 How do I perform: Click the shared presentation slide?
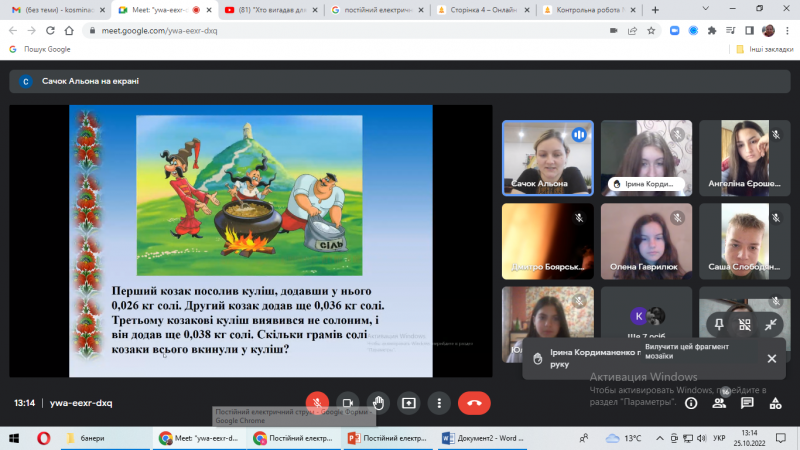pos(251,241)
